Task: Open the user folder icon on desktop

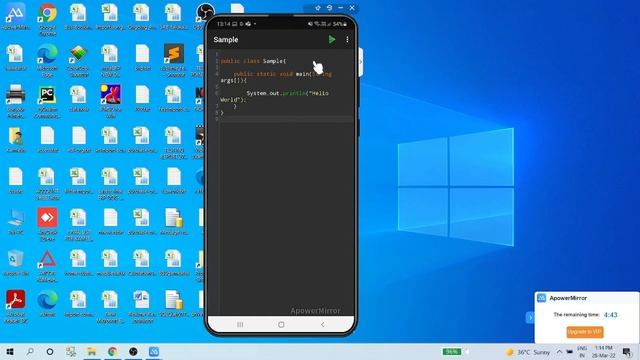Action: coord(16,140)
